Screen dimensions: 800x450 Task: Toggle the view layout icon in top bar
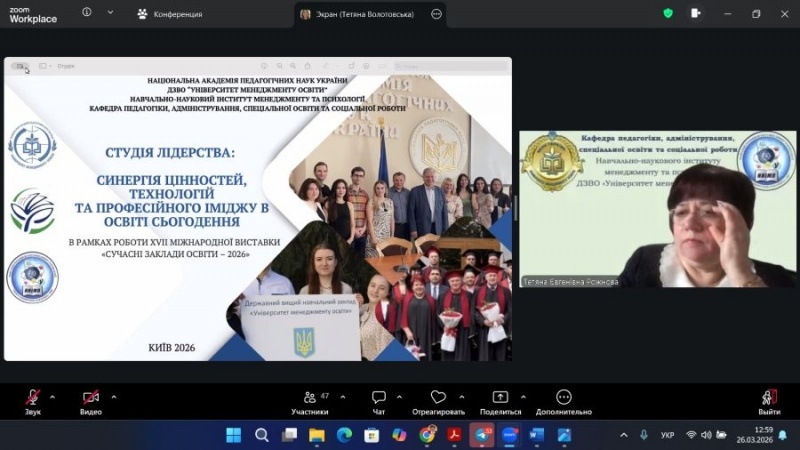tap(696, 14)
